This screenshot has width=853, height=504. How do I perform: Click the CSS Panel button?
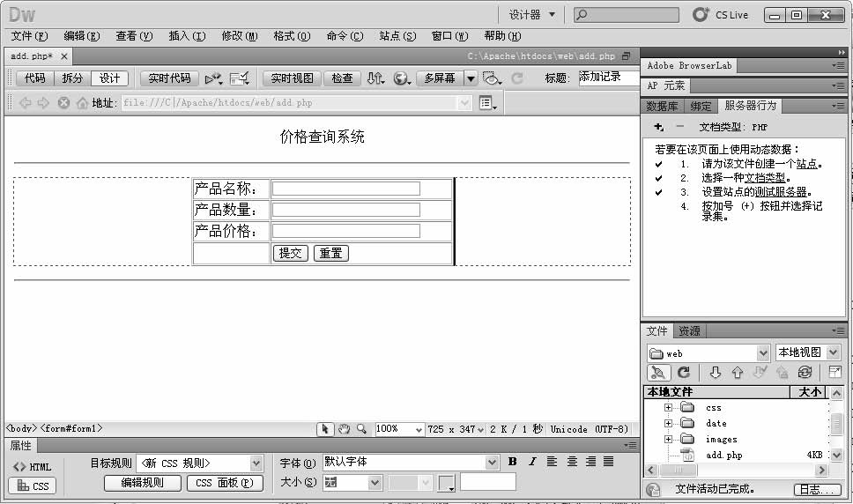pyautogui.click(x=225, y=483)
